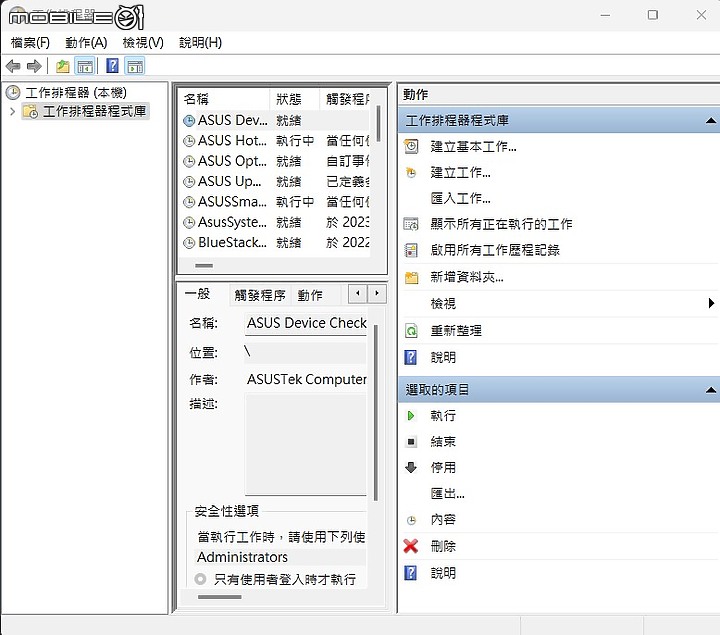Click the task list horizontal scrollbar
The height and width of the screenshot is (635, 720).
204,265
